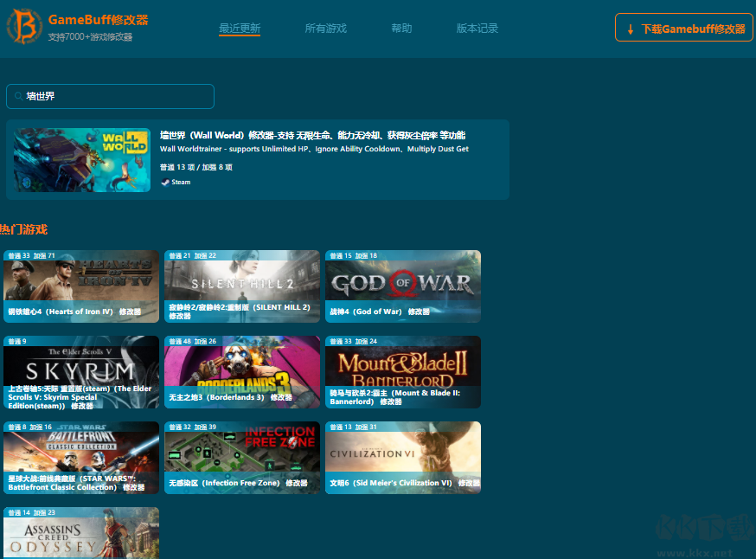Click the 普通 33 加强 71 badge
Screen dimensions: 756x559
pyautogui.click(x=31, y=255)
